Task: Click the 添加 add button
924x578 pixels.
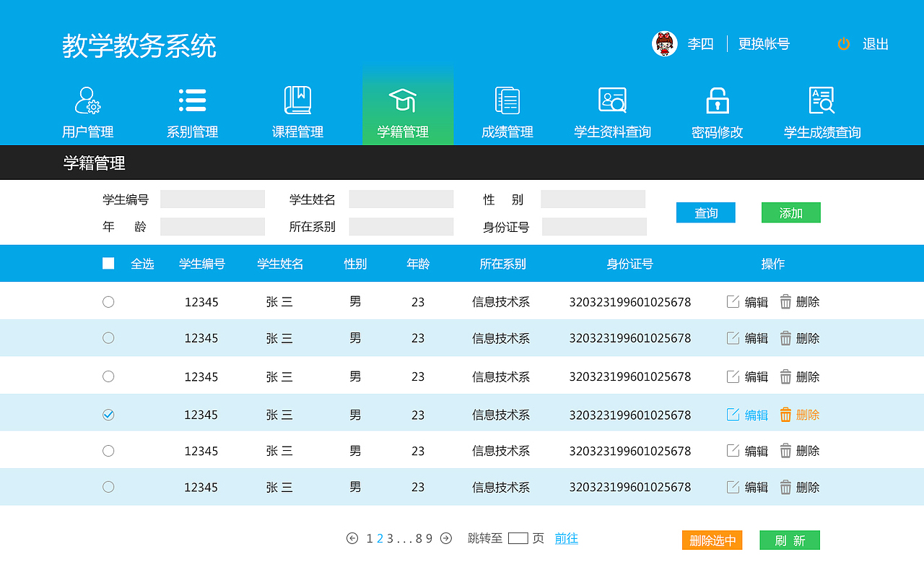Action: 790,212
